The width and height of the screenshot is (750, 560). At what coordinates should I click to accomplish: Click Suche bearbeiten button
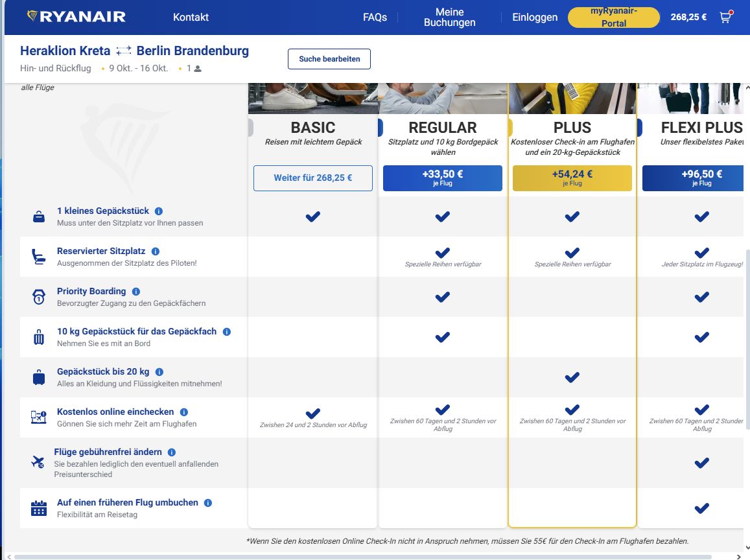point(329,59)
